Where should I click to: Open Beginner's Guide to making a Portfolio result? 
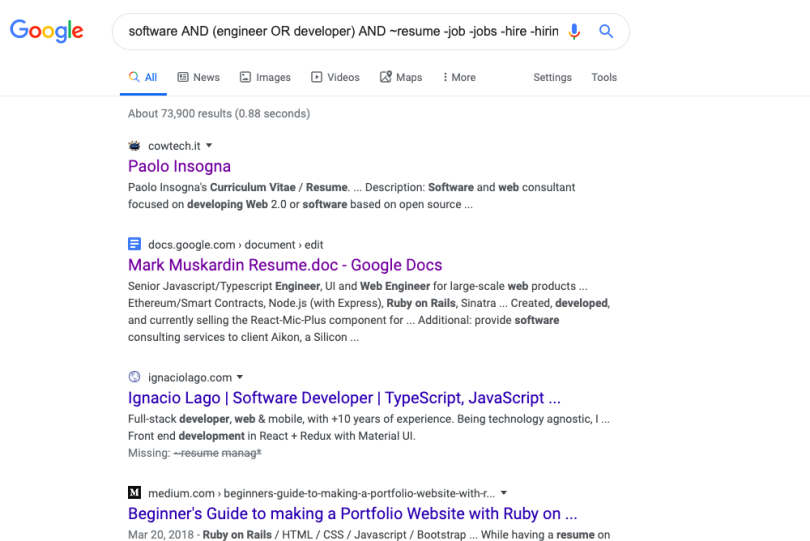click(x=352, y=514)
